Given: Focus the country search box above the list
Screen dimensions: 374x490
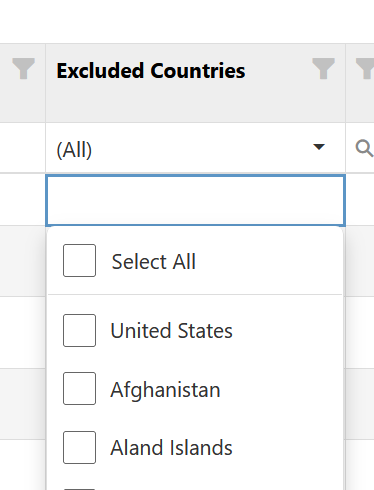Looking at the screenshot, I should point(195,200).
